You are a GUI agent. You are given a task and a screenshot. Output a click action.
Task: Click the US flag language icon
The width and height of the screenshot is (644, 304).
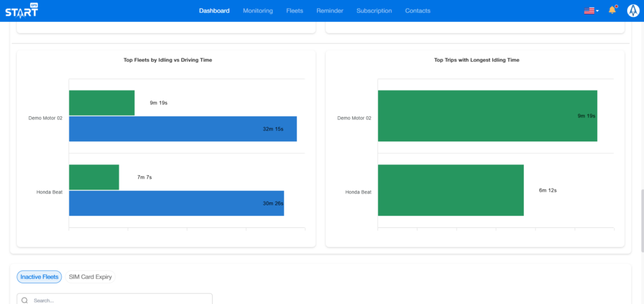tap(589, 11)
